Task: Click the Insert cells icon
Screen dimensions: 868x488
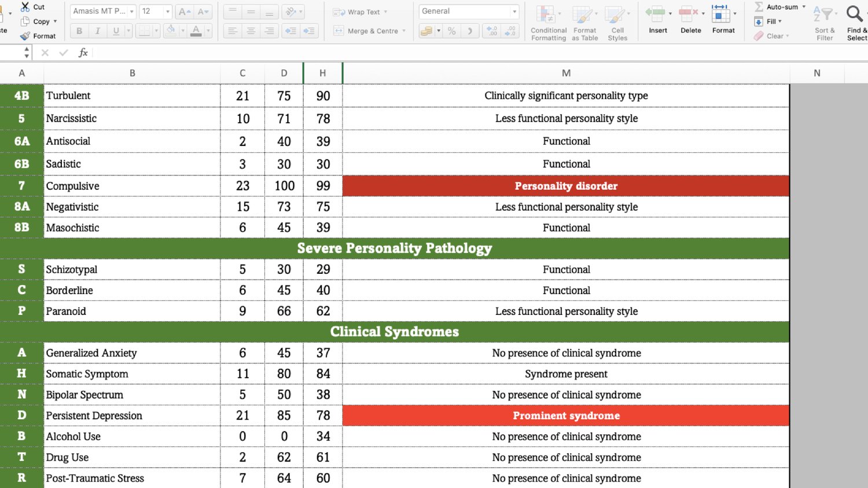Action: tap(655, 13)
